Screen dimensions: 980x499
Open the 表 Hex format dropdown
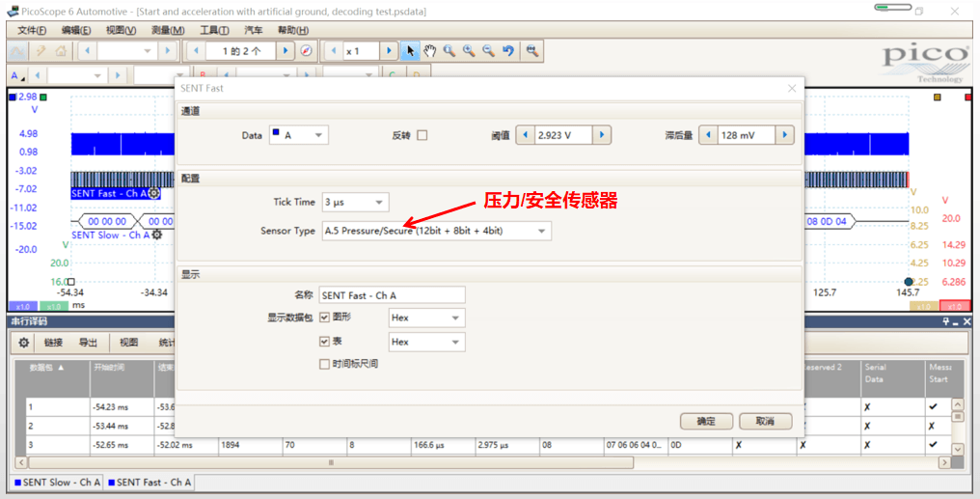click(427, 342)
